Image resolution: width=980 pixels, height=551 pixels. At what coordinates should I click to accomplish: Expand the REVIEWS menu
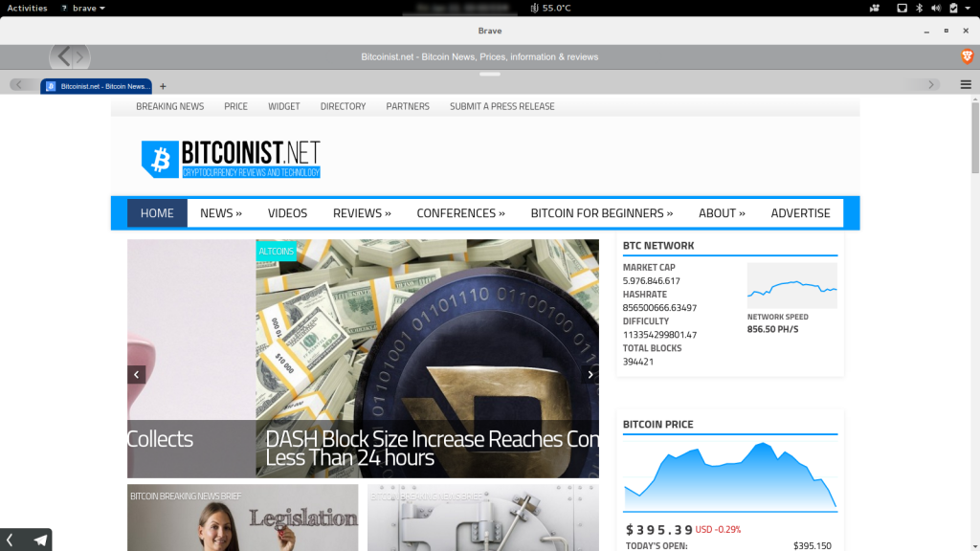point(362,213)
